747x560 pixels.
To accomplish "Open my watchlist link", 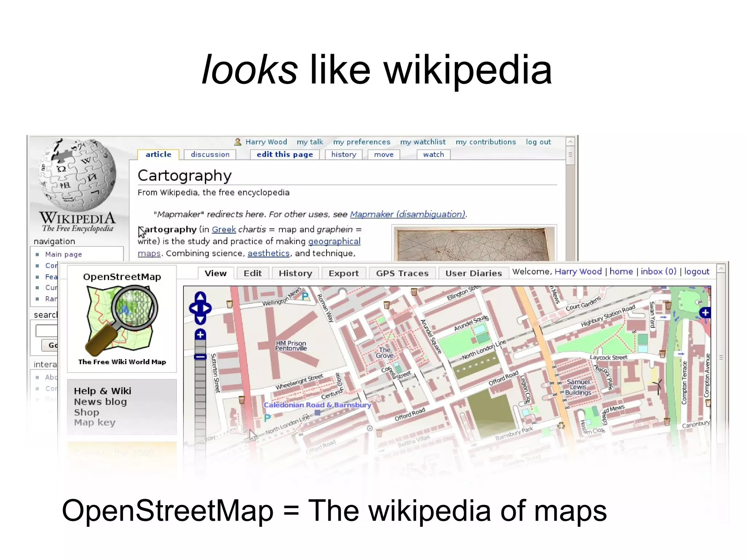I will 423,142.
